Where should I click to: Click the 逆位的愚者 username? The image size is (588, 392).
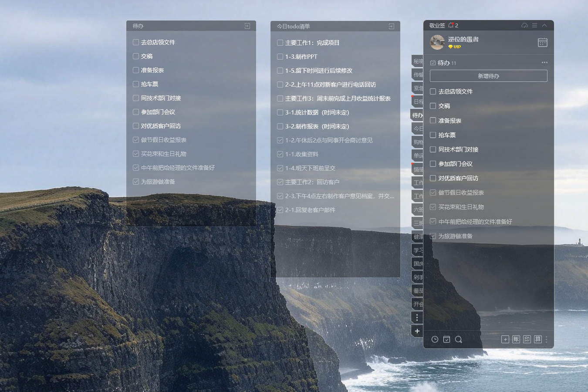(463, 39)
